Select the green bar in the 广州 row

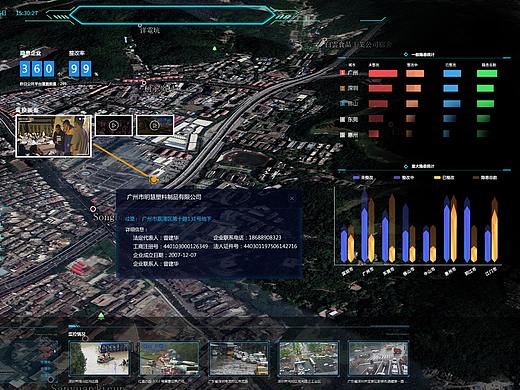point(487,73)
